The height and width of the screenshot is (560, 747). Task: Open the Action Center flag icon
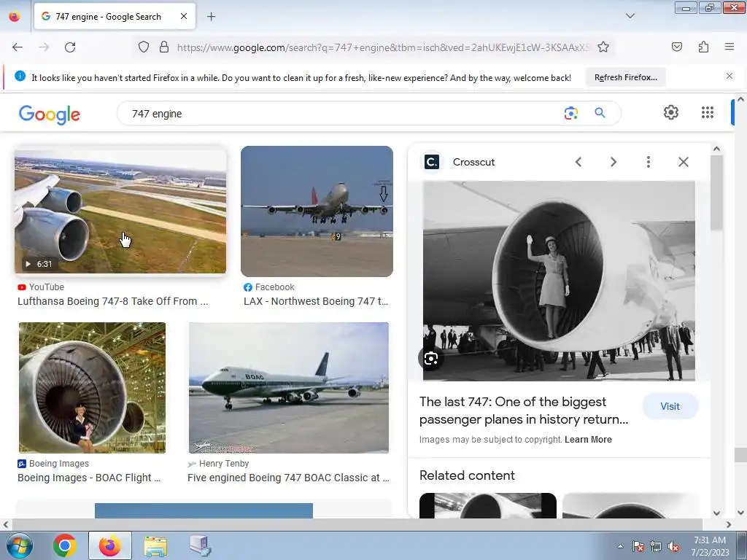[638, 546]
